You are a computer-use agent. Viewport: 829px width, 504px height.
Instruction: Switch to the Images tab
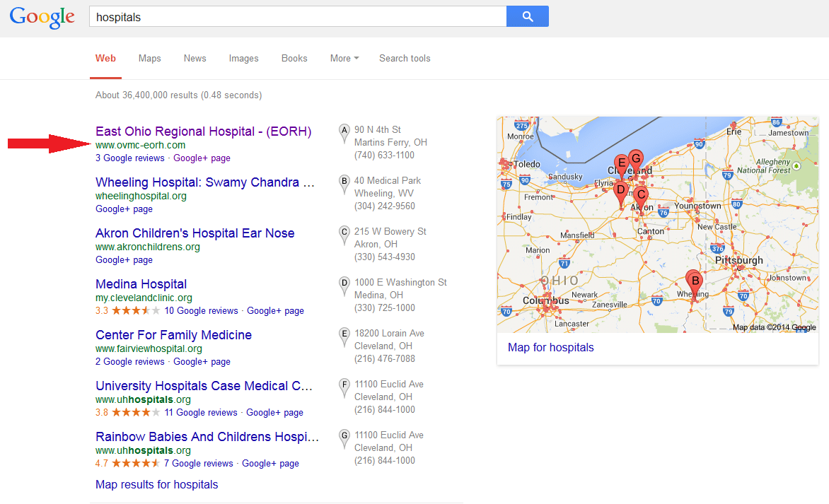[x=244, y=58]
